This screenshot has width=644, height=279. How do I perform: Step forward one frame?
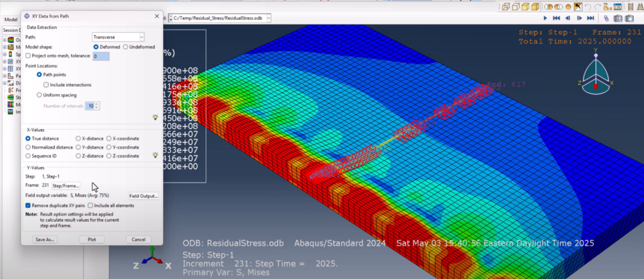[x=579, y=18]
